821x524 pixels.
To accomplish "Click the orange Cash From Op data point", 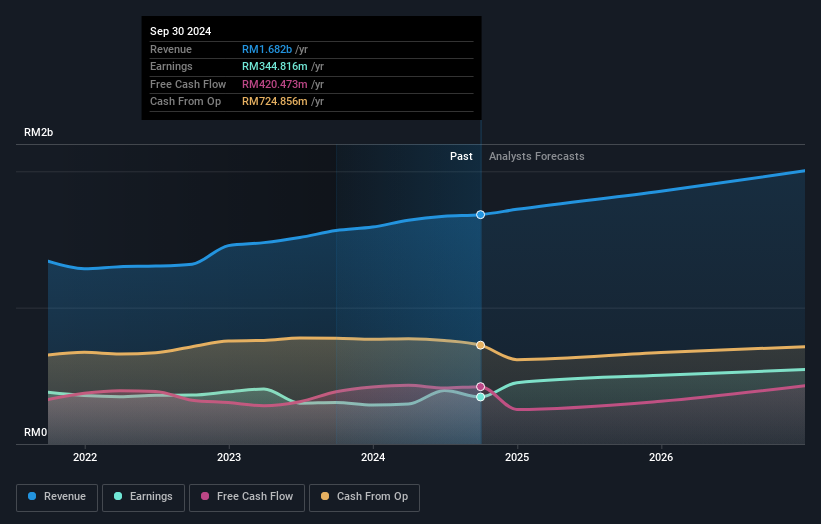I will pos(480,345).
